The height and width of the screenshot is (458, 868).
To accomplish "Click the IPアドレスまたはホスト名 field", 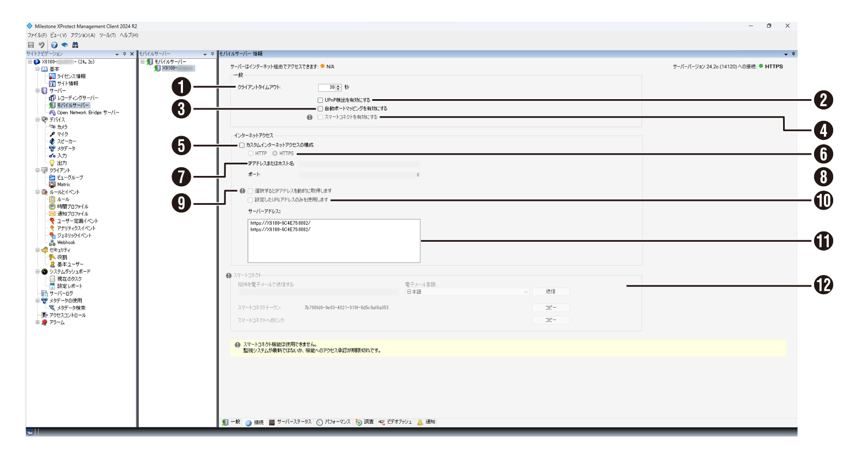I will click(359, 164).
